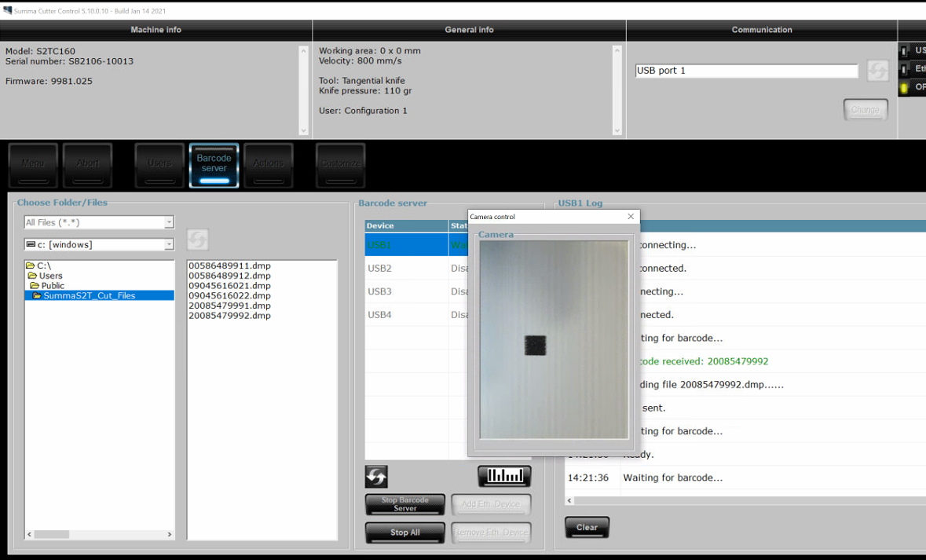Toggle the USB connection indicator
926x560 pixels.
904,51
